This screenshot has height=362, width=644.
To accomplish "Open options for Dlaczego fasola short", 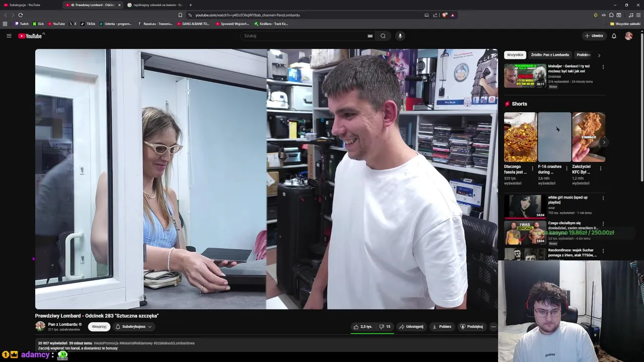I will point(533,168).
